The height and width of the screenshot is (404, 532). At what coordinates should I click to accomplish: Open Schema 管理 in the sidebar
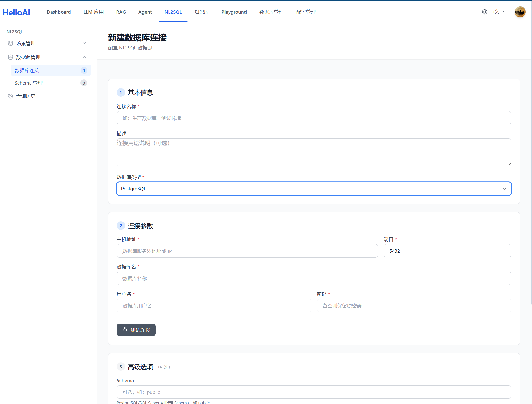(x=29, y=83)
